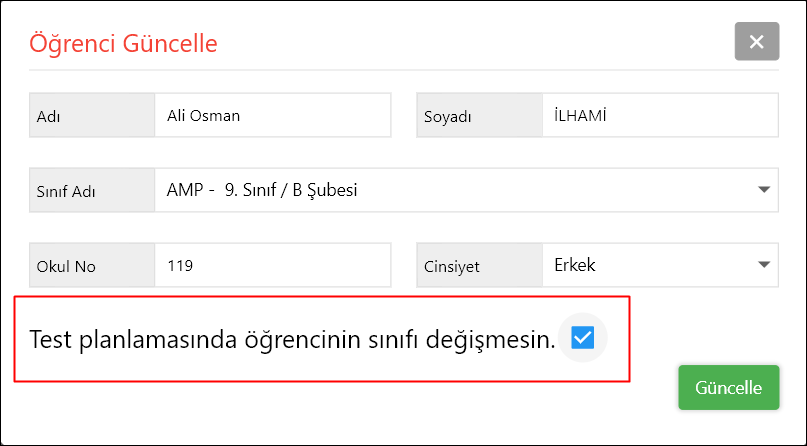Close the Öğrenci Güncelle dialog

point(756,42)
